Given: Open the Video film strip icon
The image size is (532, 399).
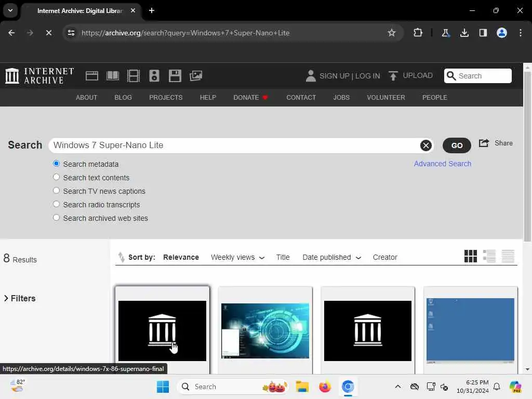Looking at the screenshot, I should pyautogui.click(x=134, y=76).
